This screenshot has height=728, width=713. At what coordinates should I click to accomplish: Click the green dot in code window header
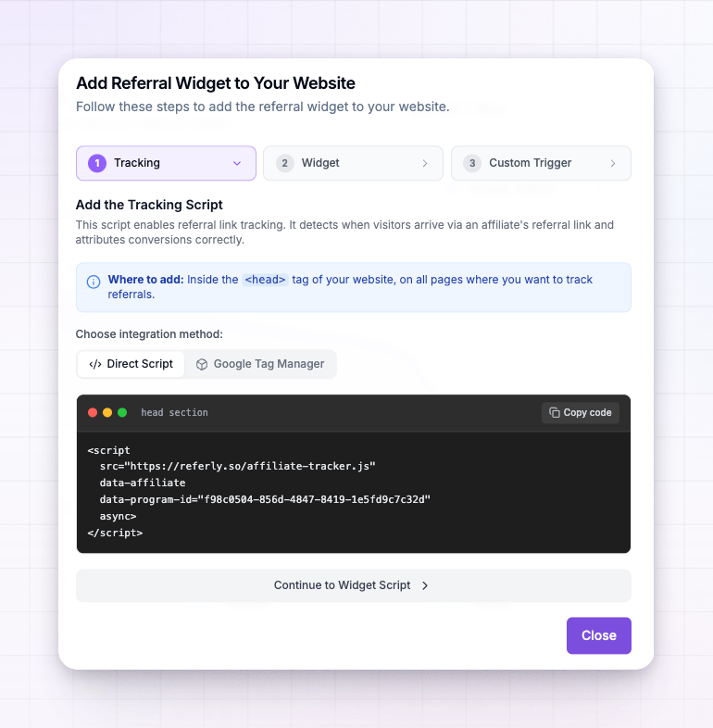tap(122, 412)
